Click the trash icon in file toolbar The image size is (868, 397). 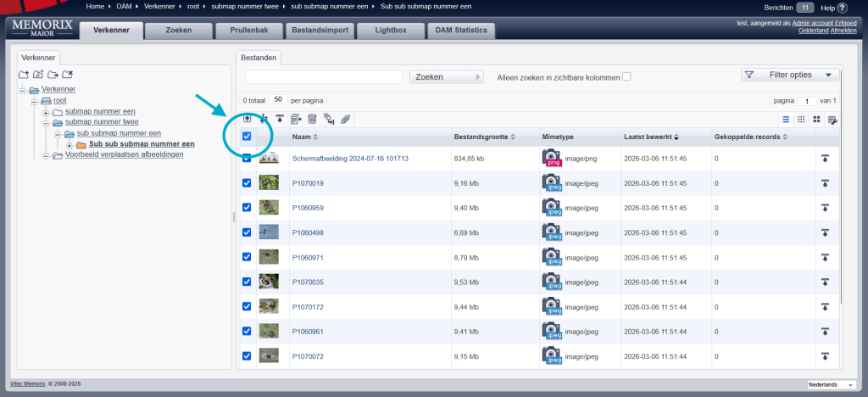point(312,120)
